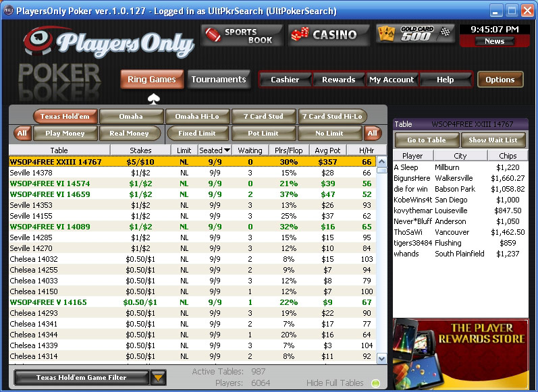
Task: Click the lobby list scroll up arrow
Action: coord(381,161)
